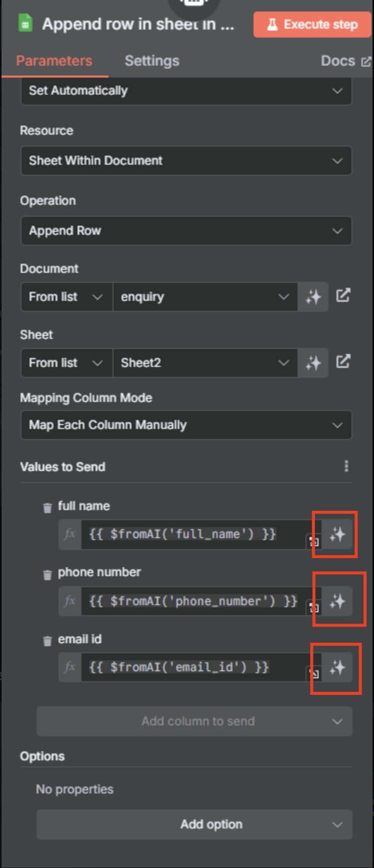374x868 pixels.
Task: Expand the Operation Append Row dropdown
Action: coord(186,231)
